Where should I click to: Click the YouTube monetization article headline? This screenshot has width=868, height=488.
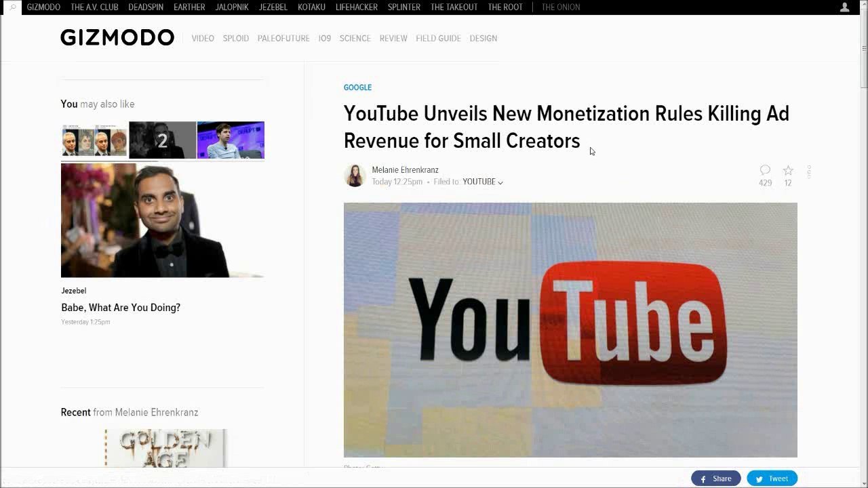[566, 127]
